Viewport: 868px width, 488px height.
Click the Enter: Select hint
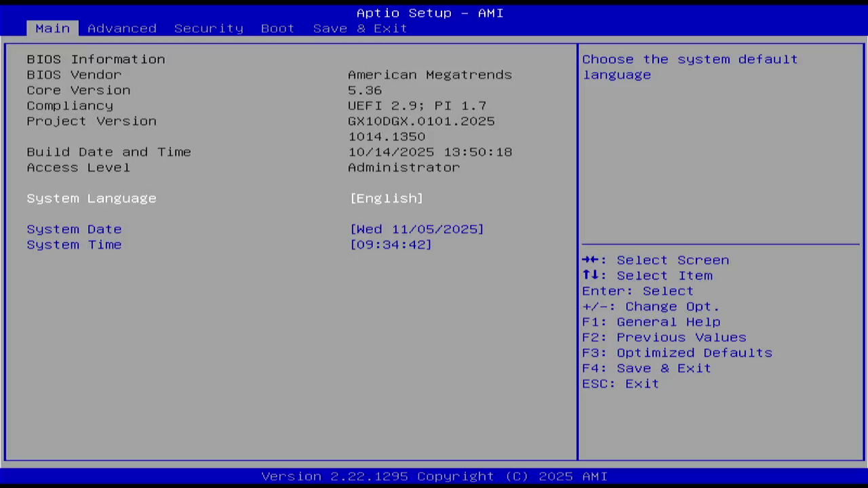637,291
